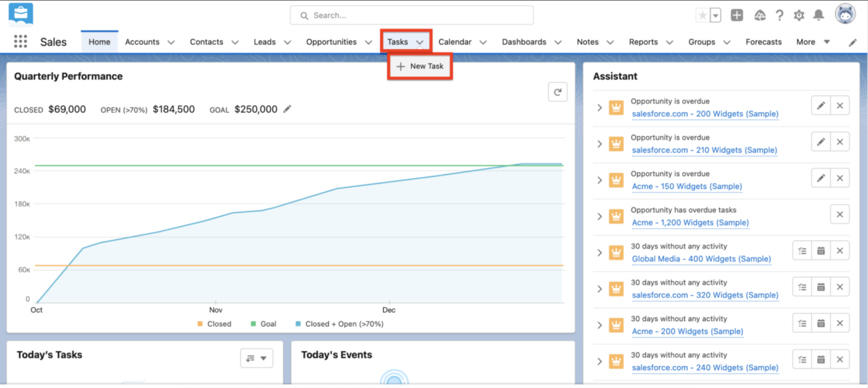Dismiss the Global Media 400 Widgets recommendation

(x=840, y=250)
